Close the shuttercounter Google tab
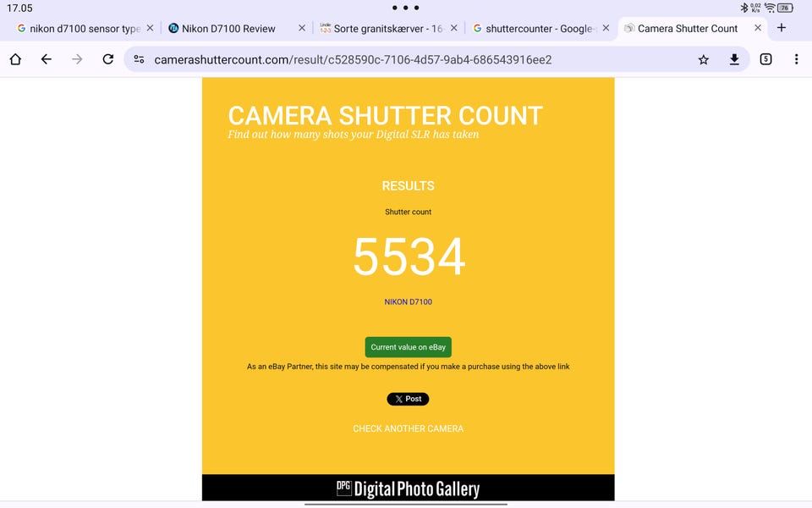The width and height of the screenshot is (812, 508). click(606, 28)
